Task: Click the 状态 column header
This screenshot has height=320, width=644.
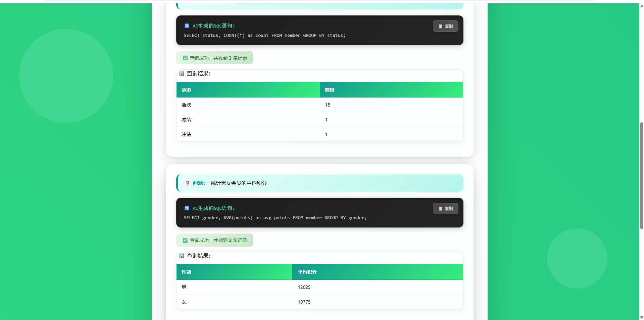Action: click(x=248, y=90)
